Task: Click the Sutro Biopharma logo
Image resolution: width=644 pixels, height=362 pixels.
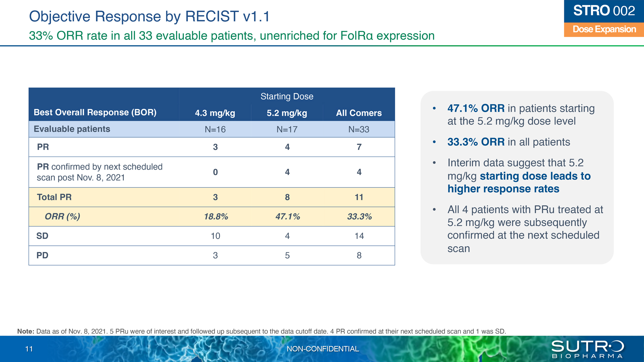Action: coord(588,349)
